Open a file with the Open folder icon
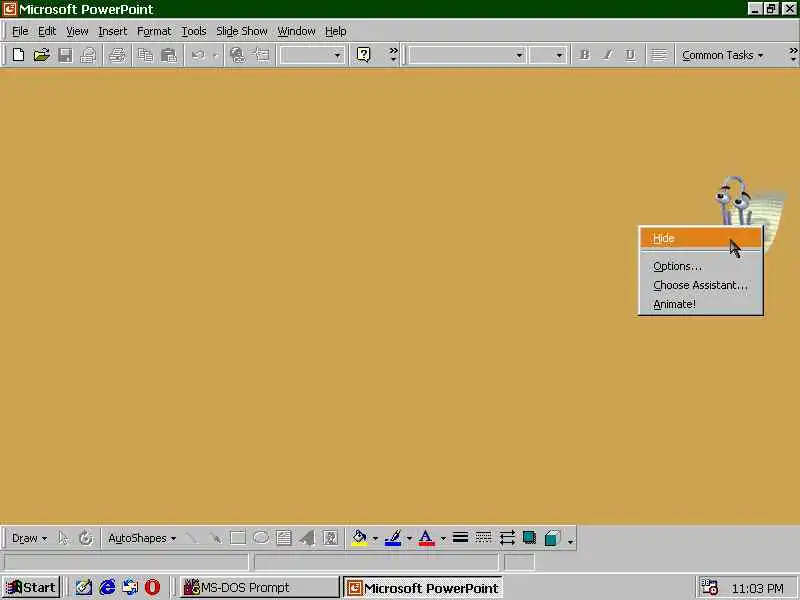The height and width of the screenshot is (600, 800). (x=41, y=55)
